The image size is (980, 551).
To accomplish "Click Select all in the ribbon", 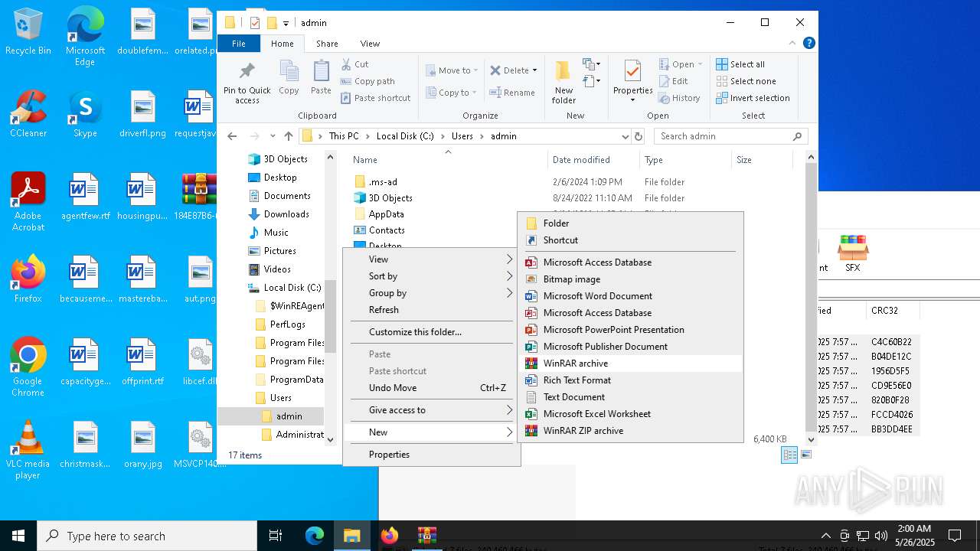I will coord(740,64).
